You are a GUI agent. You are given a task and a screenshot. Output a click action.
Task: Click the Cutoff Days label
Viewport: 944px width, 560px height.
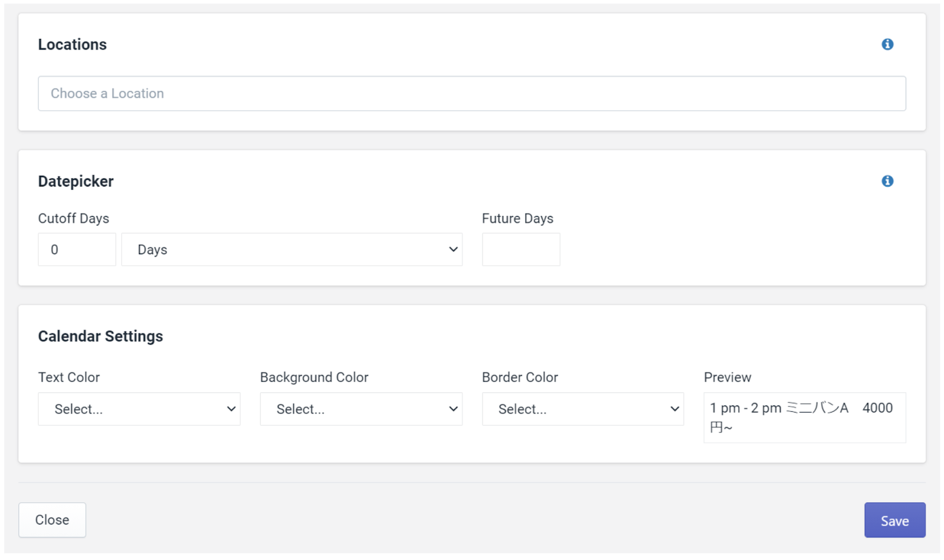74,218
